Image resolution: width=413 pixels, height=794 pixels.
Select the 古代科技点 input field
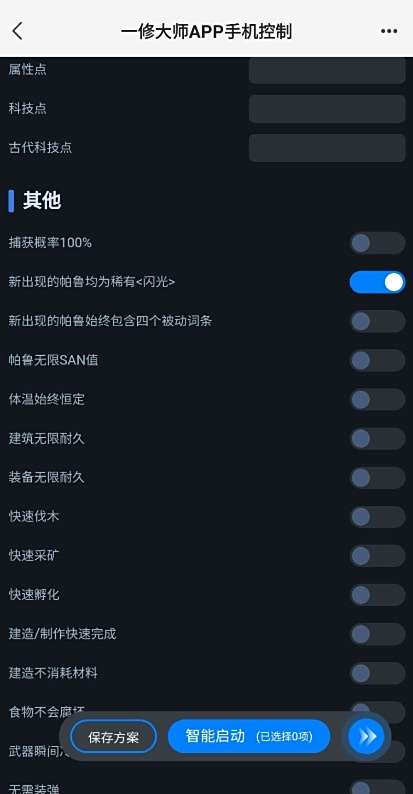pos(327,148)
